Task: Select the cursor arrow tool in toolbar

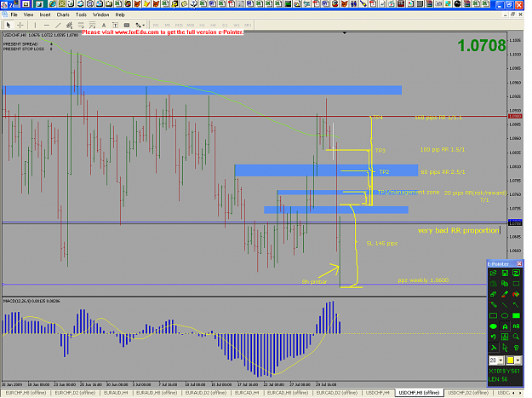Action: coord(9,25)
